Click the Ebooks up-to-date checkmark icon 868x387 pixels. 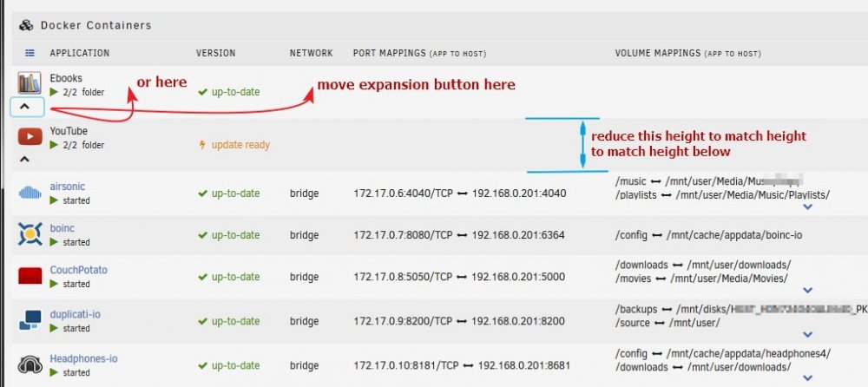(202, 92)
